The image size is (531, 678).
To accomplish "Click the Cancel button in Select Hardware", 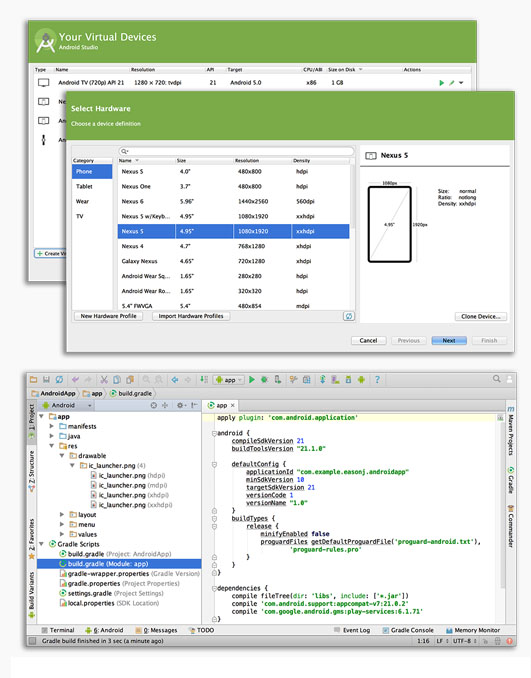I will click(x=368, y=341).
